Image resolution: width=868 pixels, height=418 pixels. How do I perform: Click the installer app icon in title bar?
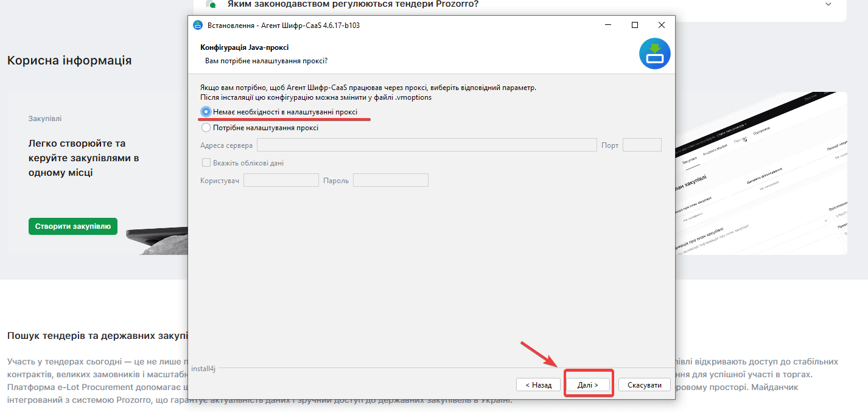(x=198, y=25)
